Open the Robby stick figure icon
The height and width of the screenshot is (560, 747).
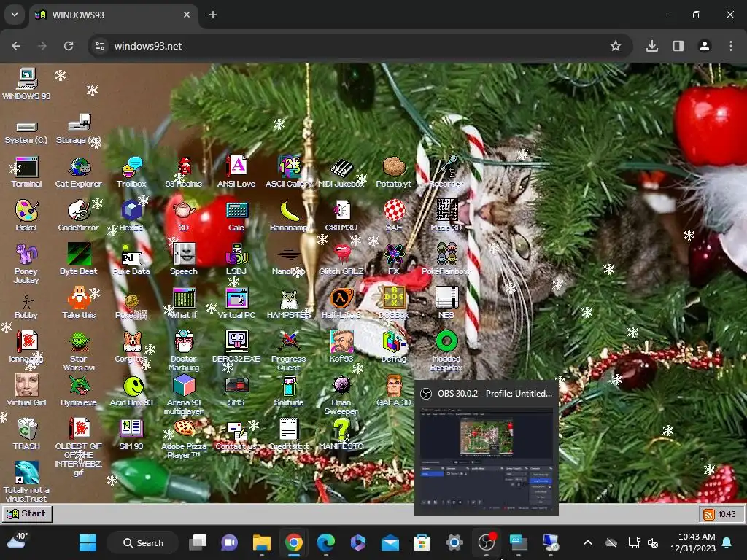point(27,301)
